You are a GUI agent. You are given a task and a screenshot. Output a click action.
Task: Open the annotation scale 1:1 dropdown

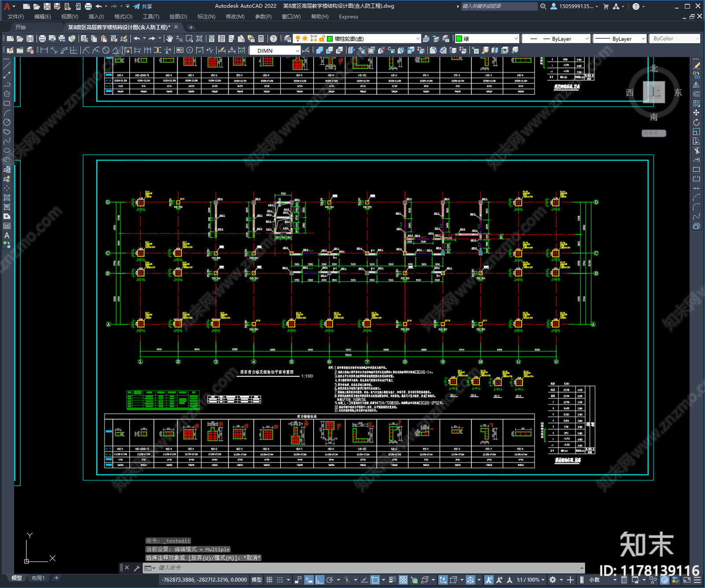[531, 580]
